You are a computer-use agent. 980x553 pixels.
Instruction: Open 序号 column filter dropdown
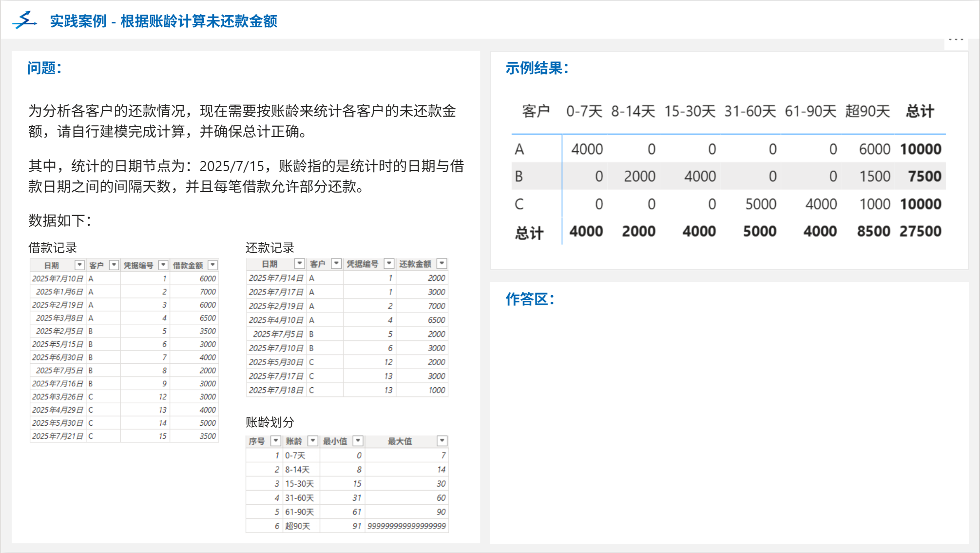click(276, 441)
